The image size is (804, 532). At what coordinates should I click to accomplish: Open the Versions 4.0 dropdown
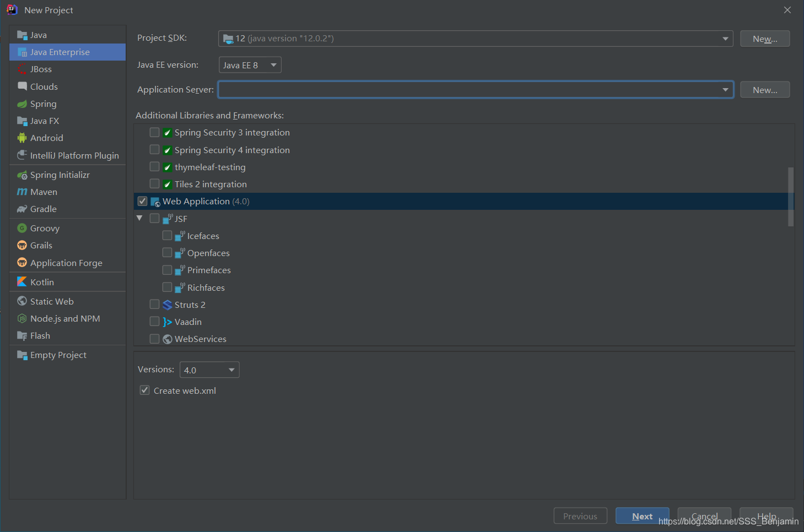pos(209,370)
